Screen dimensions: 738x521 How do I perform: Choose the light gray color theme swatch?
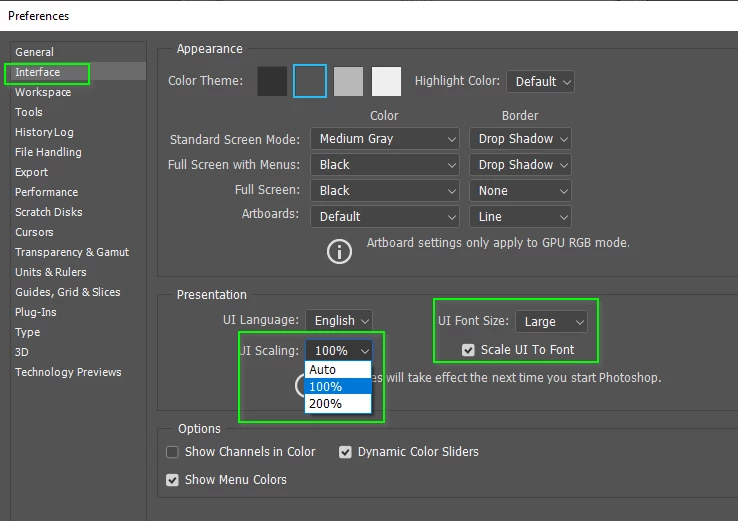pyautogui.click(x=348, y=81)
